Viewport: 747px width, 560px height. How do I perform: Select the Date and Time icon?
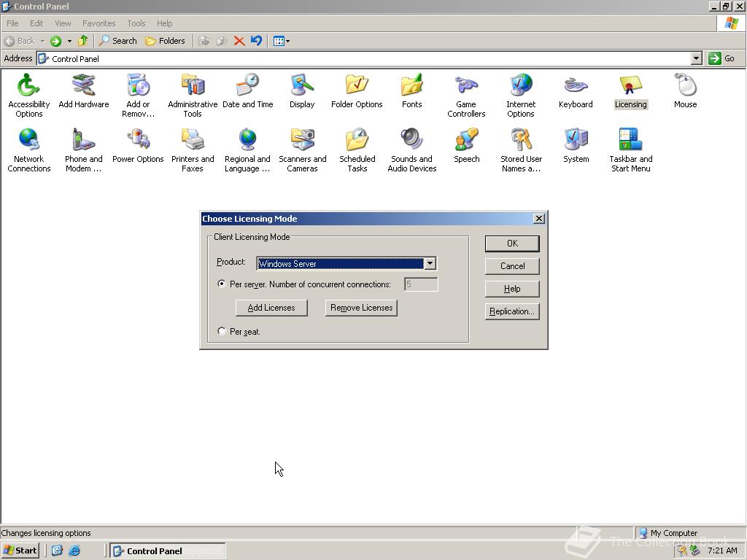248,90
